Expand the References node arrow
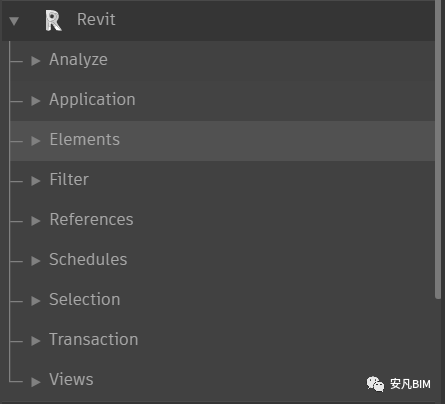 point(36,221)
